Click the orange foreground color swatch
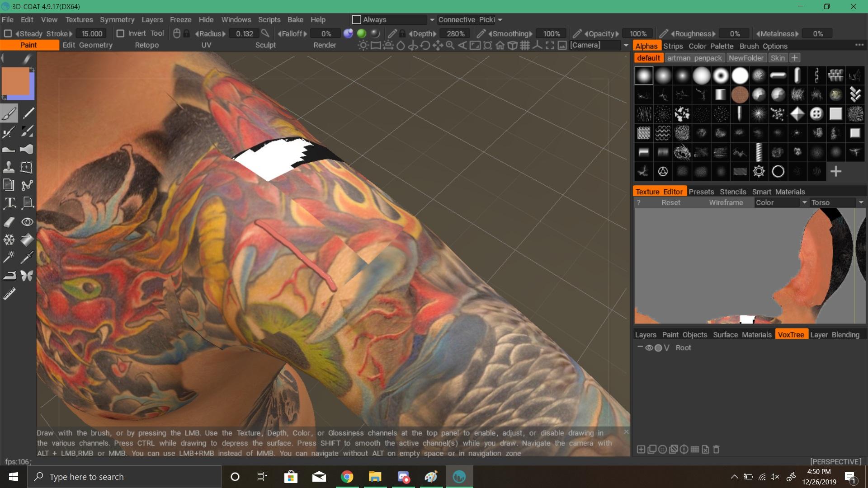This screenshot has height=488, width=868. (x=15, y=81)
